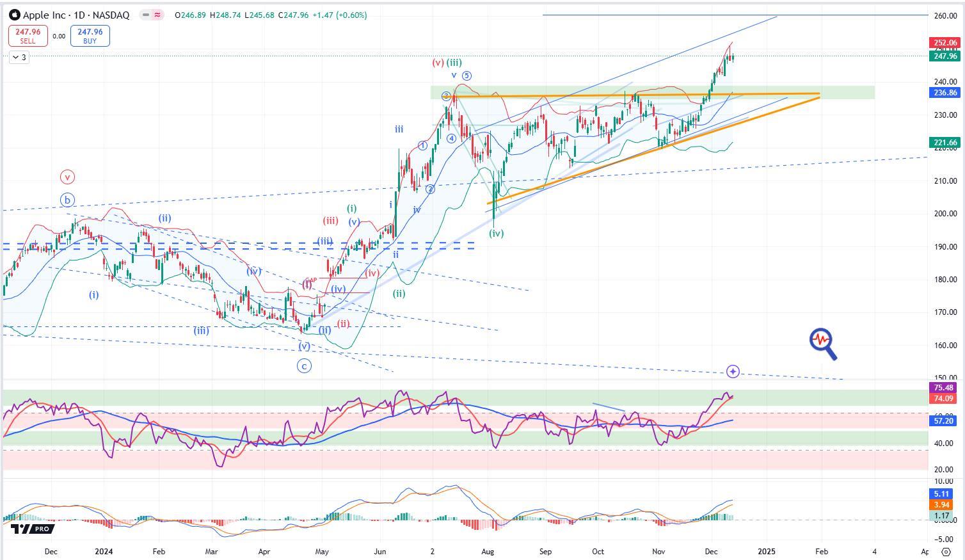
Task: Click the pink approximately-equal data mode icon
Action: [157, 15]
